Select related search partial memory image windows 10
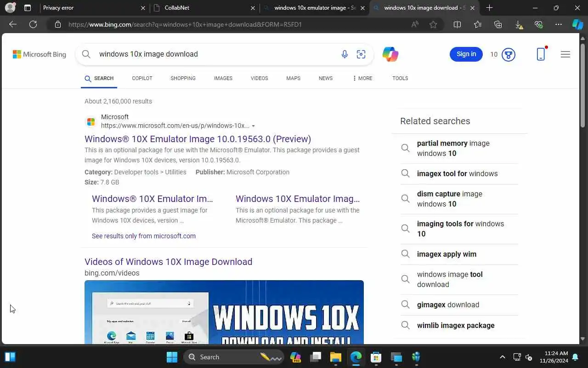 tap(459, 148)
